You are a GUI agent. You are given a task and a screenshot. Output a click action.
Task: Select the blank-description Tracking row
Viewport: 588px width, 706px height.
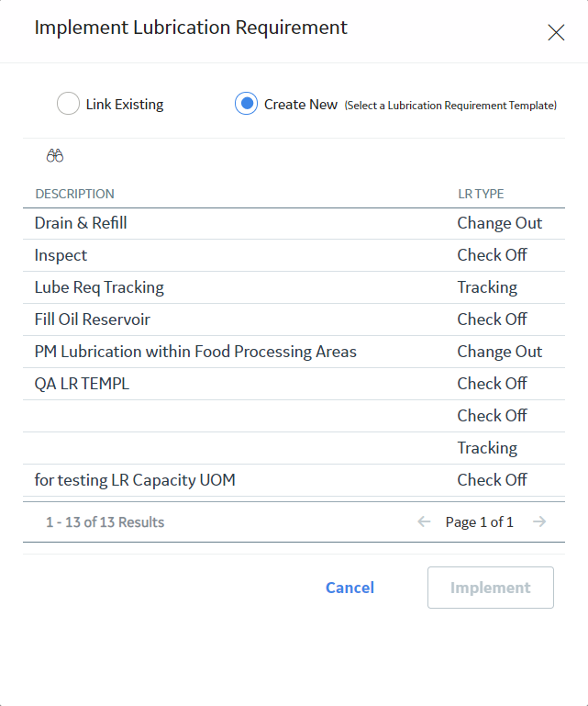coord(294,448)
